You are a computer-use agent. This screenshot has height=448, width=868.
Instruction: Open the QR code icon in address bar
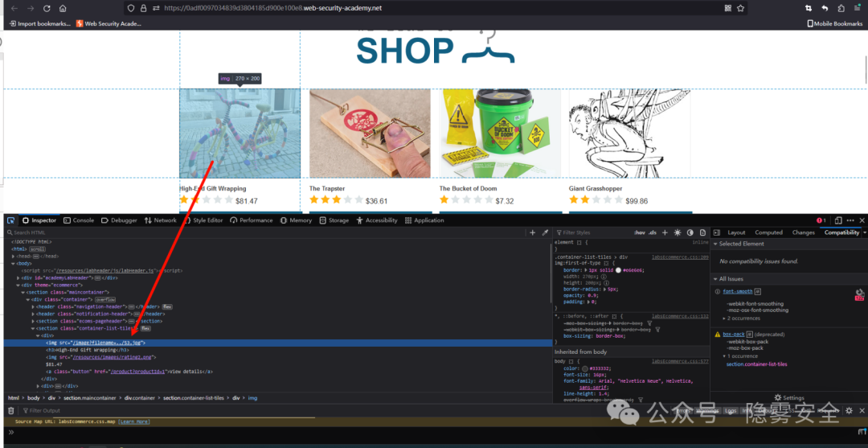tap(728, 8)
